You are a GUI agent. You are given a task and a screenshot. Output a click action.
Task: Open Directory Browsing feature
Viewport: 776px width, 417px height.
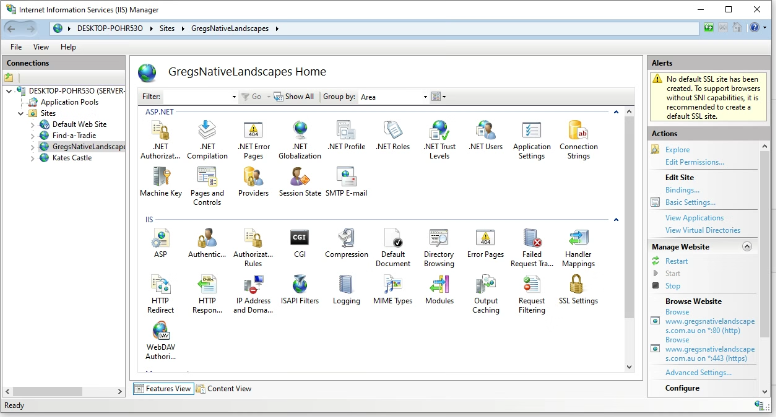coord(439,247)
